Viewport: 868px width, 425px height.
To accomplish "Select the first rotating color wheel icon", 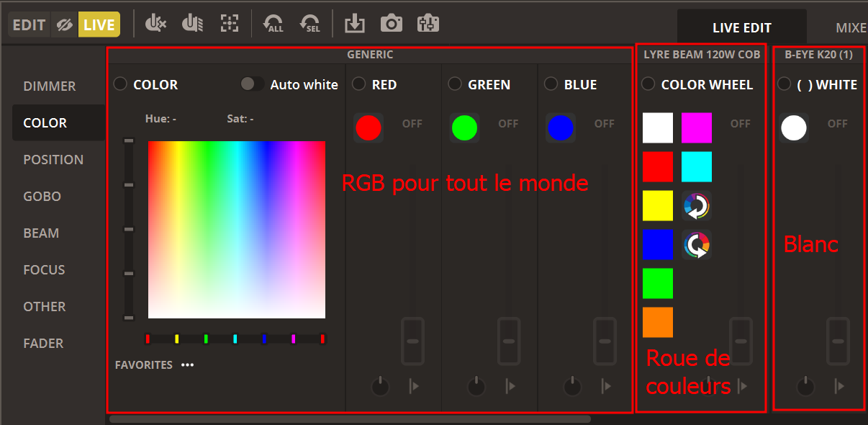I will click(697, 206).
